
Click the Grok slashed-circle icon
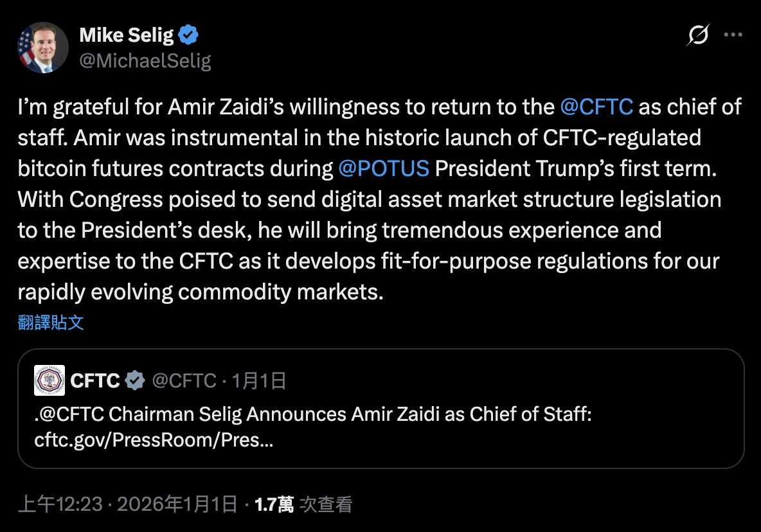[x=697, y=35]
